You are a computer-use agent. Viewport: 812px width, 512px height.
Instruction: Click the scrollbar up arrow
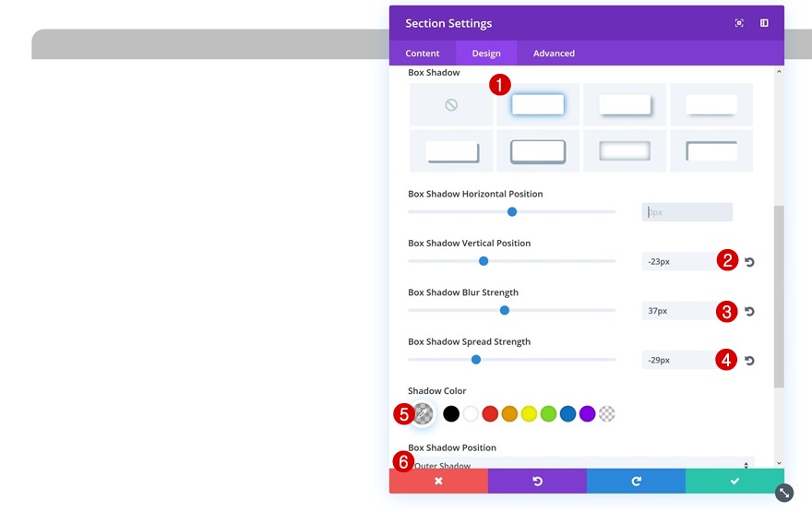[780, 71]
